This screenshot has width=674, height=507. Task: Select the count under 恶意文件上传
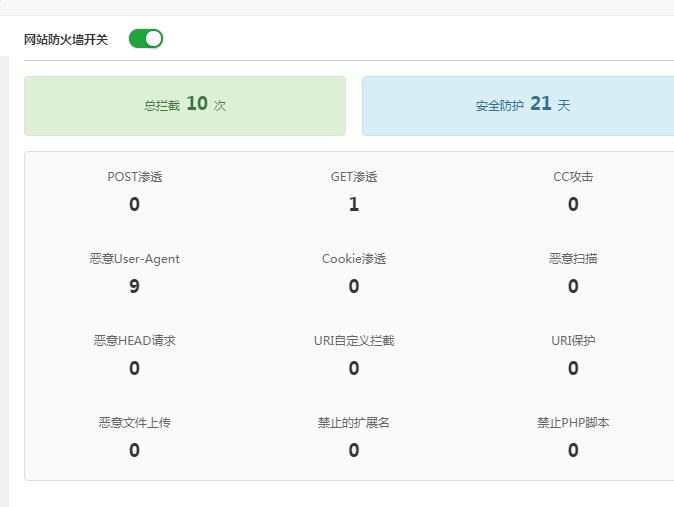click(135, 450)
